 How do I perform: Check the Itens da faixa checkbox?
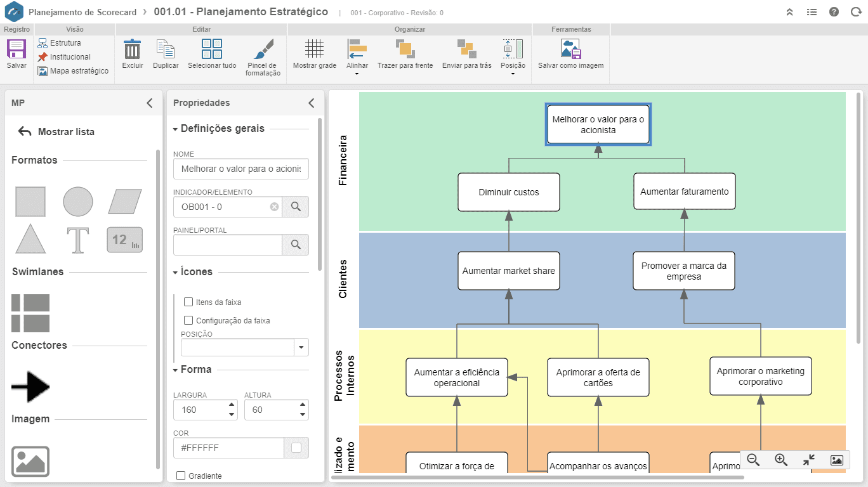point(188,302)
